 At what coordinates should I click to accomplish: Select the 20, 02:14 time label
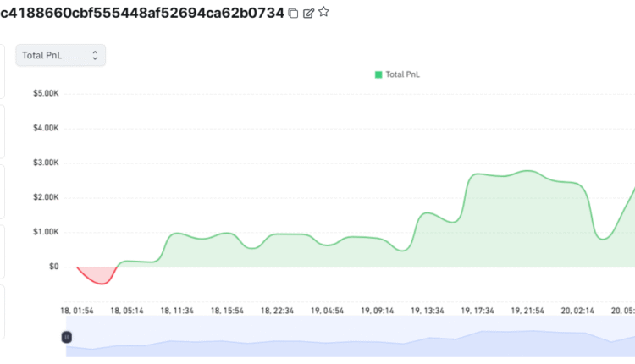578,311
